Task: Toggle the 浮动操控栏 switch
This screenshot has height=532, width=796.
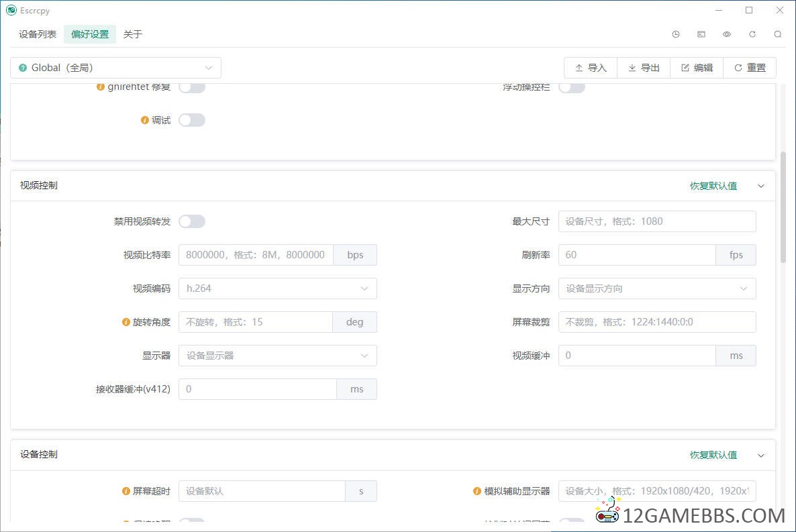Action: pyautogui.click(x=572, y=87)
